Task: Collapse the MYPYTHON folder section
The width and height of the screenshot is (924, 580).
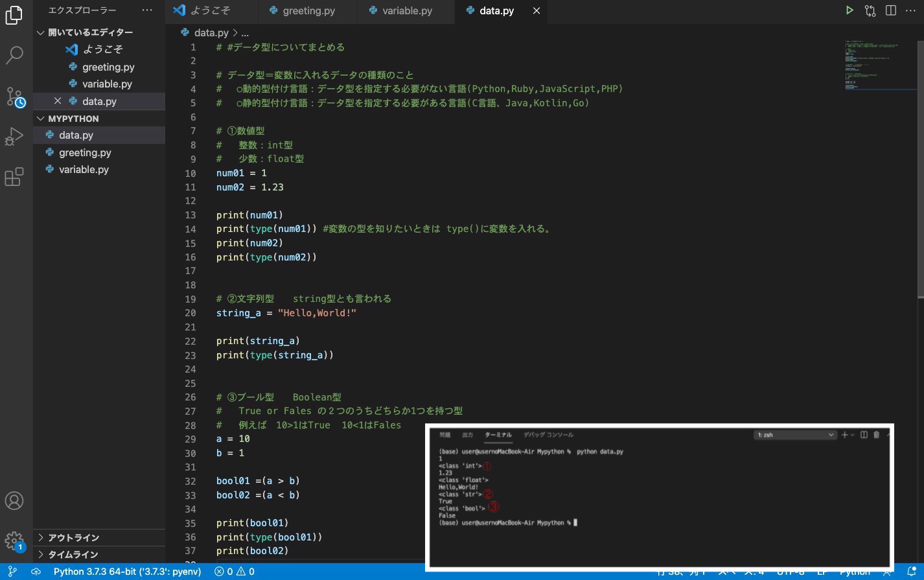Action: pyautogui.click(x=99, y=119)
